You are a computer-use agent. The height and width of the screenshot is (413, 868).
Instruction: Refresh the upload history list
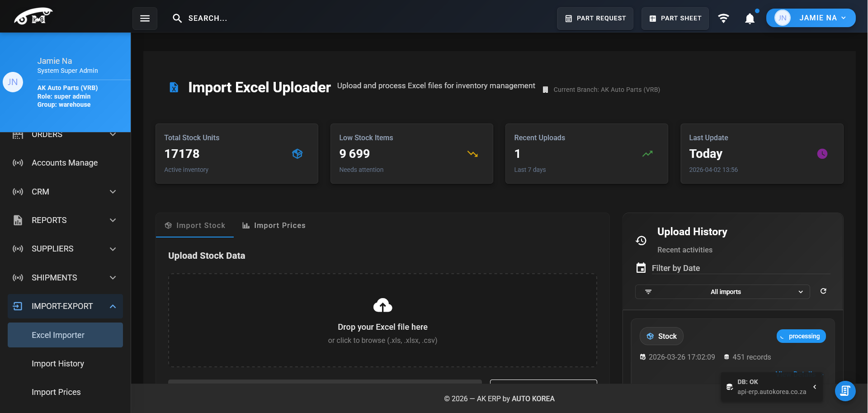823,291
